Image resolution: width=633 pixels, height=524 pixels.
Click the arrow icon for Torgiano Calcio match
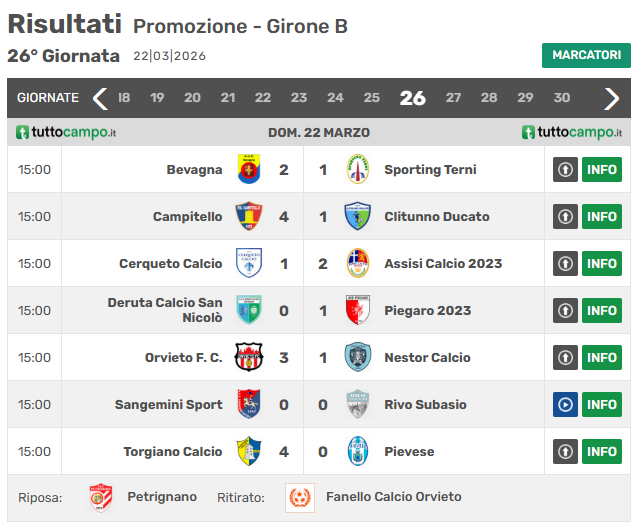[565, 452]
